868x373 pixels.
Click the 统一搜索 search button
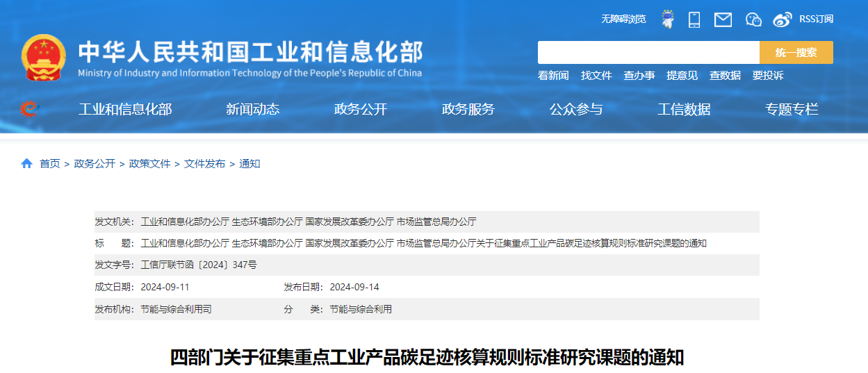(x=796, y=53)
